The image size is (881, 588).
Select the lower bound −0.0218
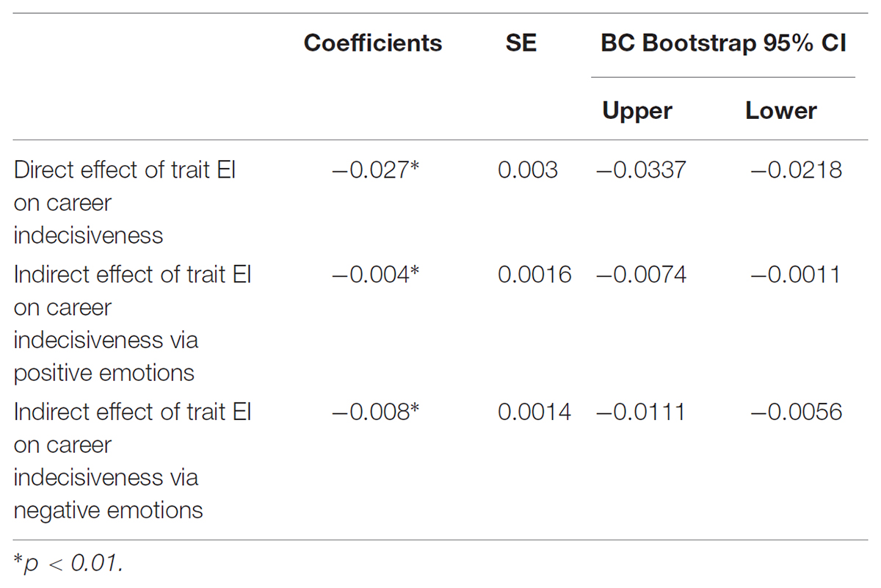click(796, 170)
